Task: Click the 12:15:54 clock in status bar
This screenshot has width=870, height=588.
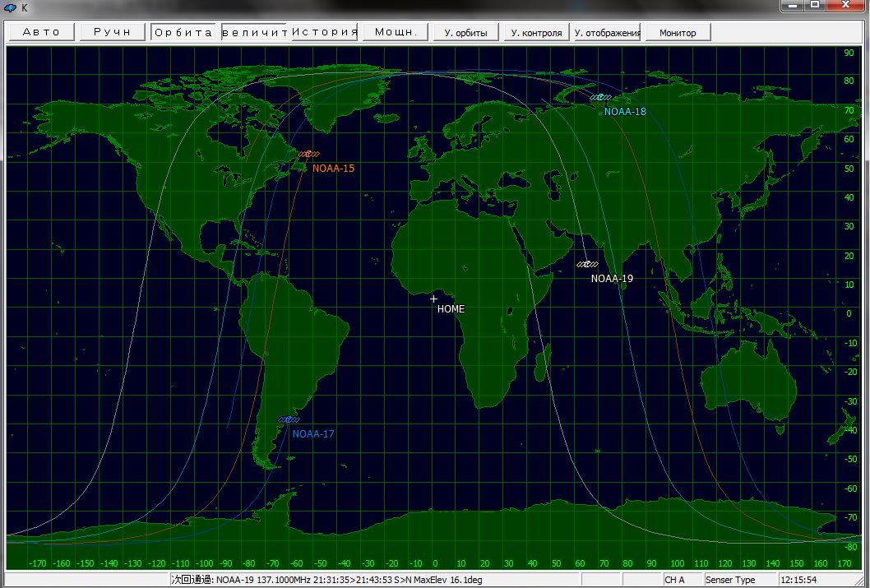Action: (798, 580)
